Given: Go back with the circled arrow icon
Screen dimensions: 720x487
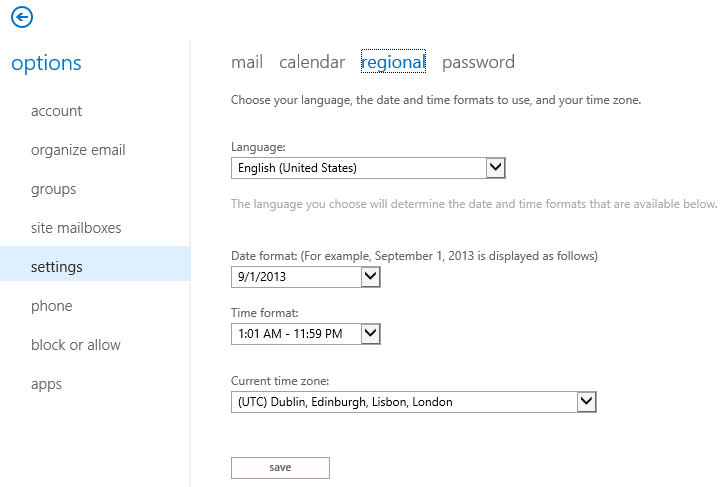Looking at the screenshot, I should [22, 17].
